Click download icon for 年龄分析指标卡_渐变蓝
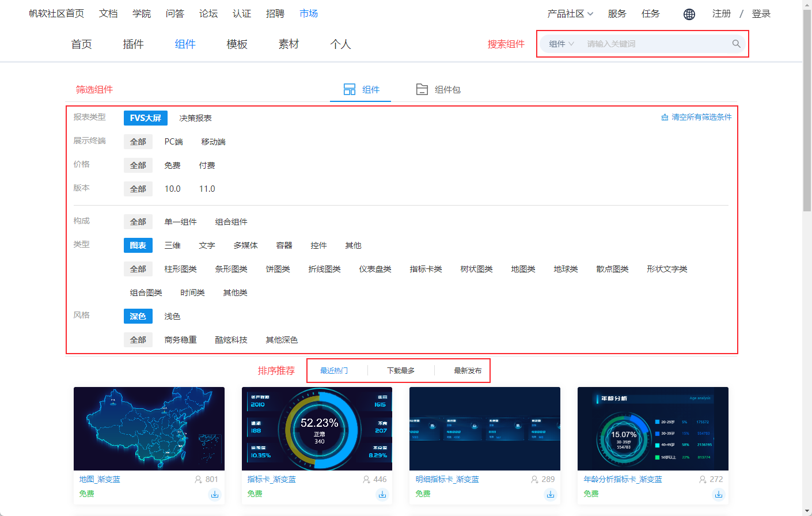 coord(719,494)
